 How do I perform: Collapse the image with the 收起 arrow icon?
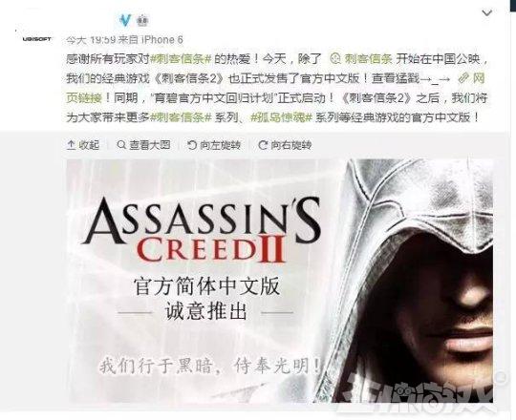coord(71,144)
